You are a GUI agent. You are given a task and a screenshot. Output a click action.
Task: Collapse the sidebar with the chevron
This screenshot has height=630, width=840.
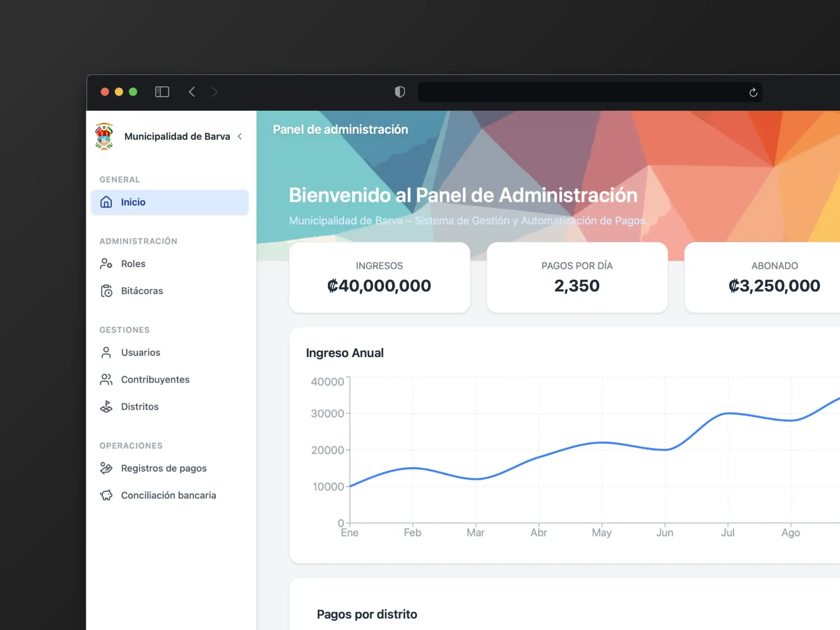point(240,136)
